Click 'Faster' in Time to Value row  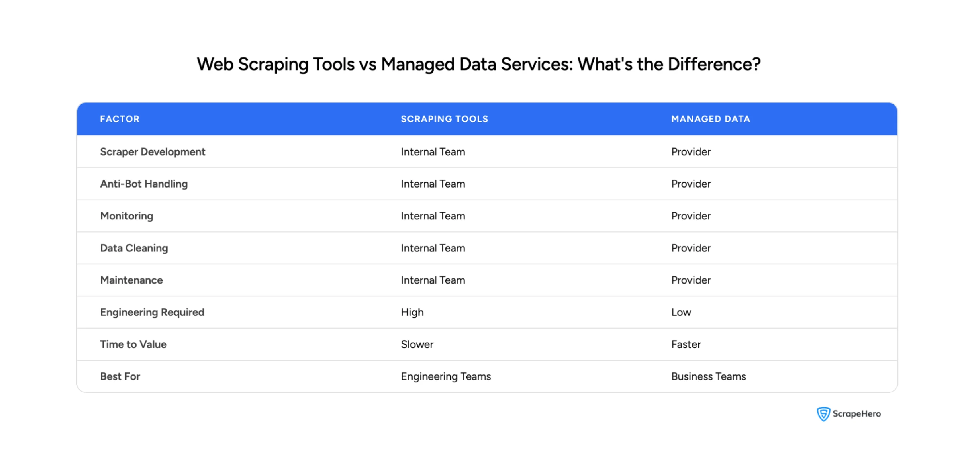pyautogui.click(x=686, y=344)
